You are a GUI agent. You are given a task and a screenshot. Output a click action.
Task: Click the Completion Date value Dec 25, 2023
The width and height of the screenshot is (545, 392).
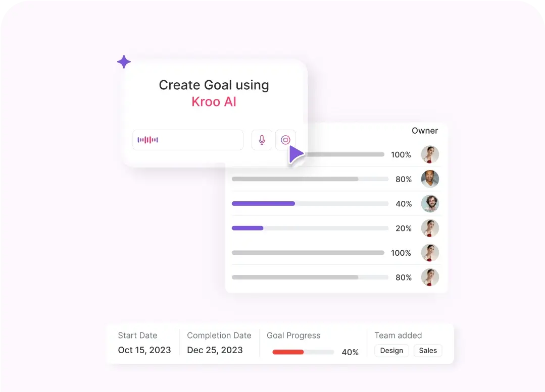(215, 350)
